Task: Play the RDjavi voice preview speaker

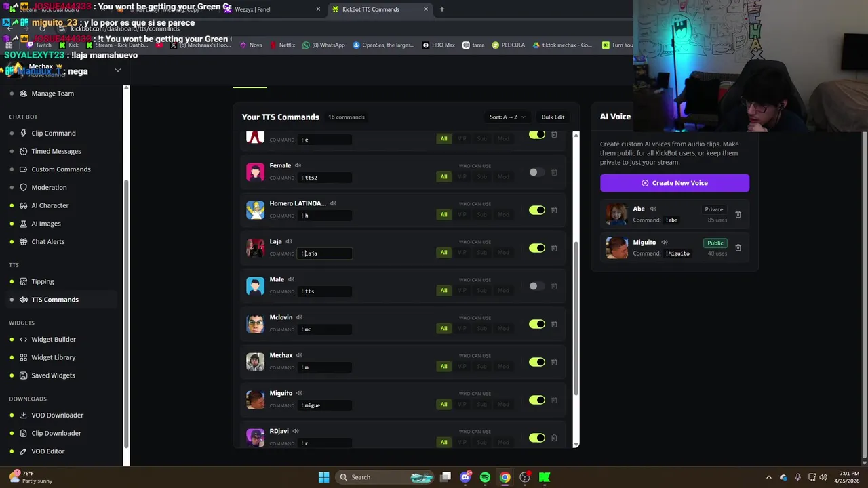Action: (296, 431)
